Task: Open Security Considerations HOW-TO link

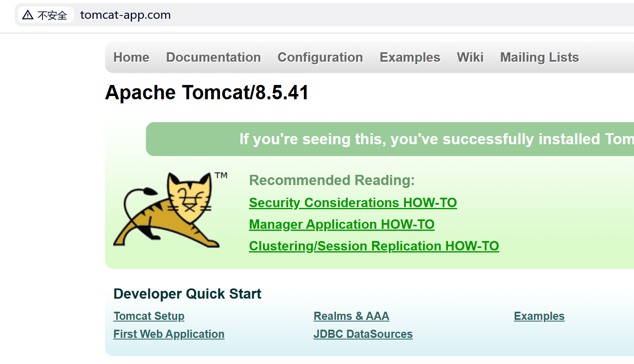Action: [x=353, y=203]
